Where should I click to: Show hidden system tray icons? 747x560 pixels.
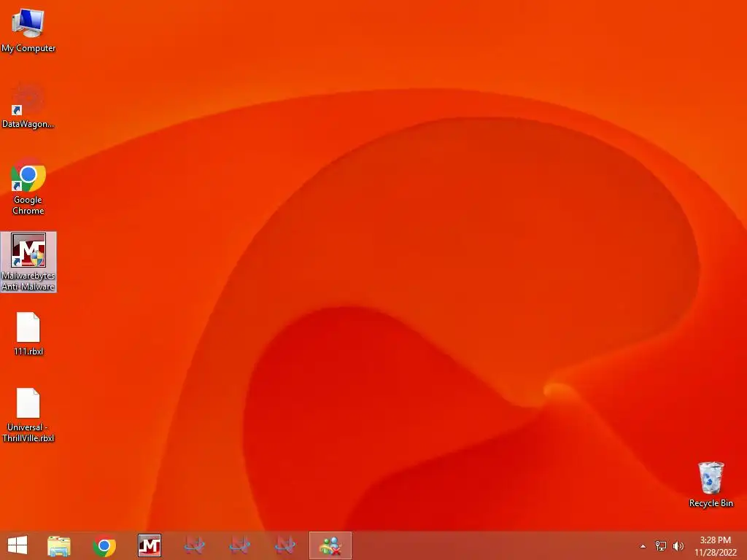coord(643,546)
